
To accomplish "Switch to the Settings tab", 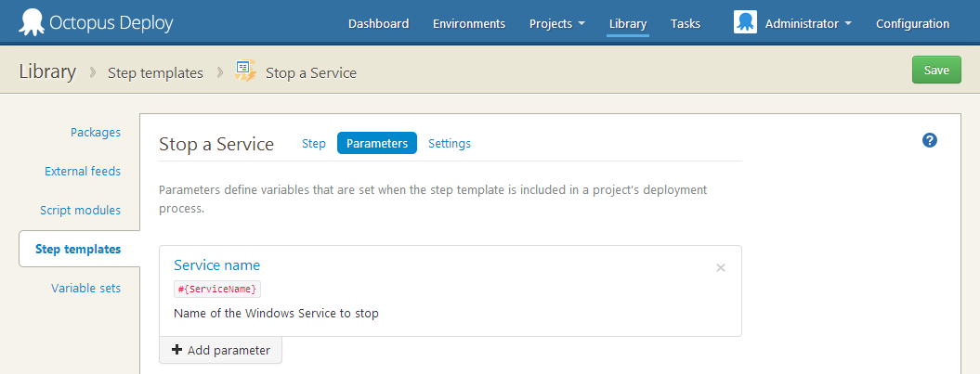I will [x=450, y=144].
